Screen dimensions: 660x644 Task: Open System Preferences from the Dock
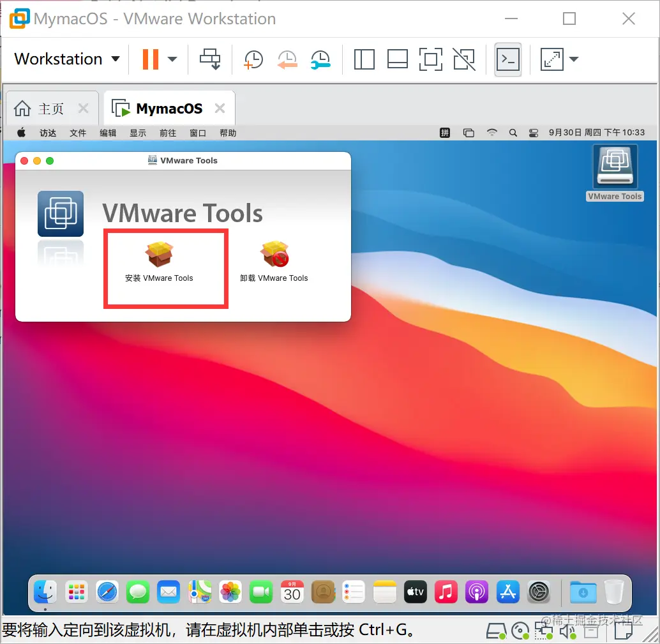pyautogui.click(x=539, y=592)
